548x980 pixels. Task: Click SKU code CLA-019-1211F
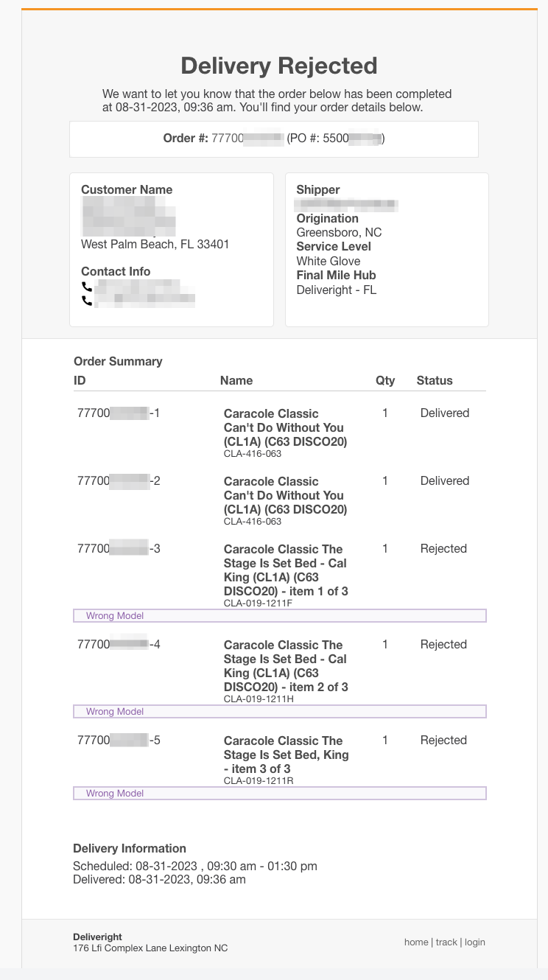tap(258, 603)
